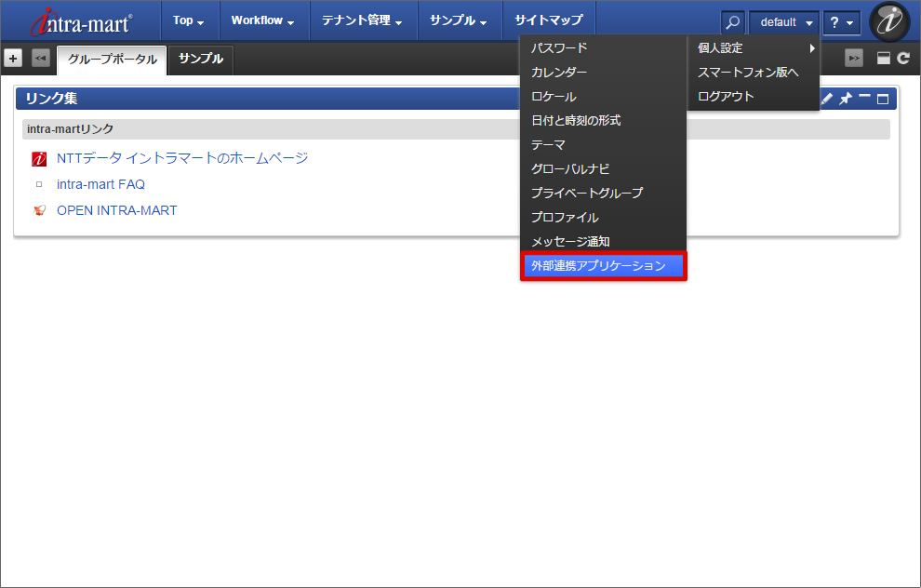Select パスワード from the menu

[x=603, y=48]
